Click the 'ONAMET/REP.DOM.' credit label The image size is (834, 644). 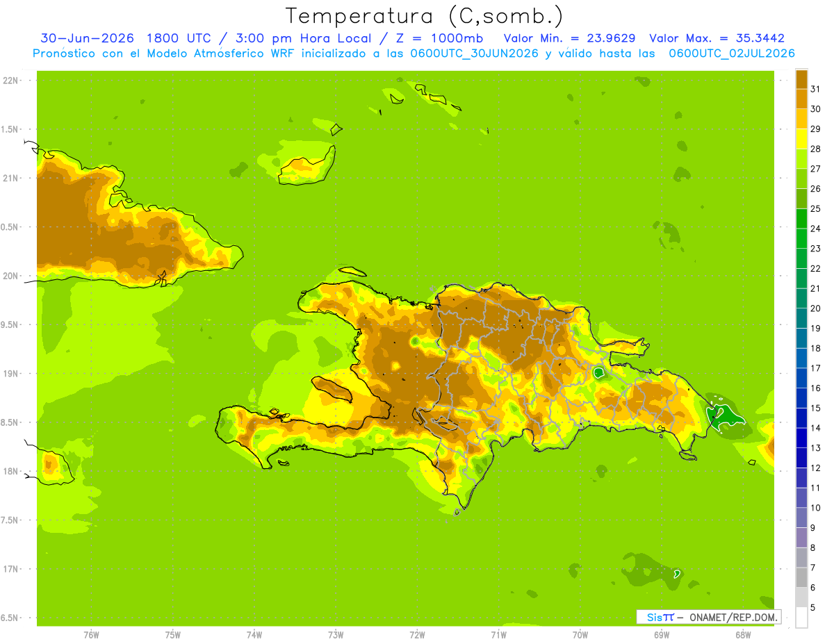click(x=733, y=617)
